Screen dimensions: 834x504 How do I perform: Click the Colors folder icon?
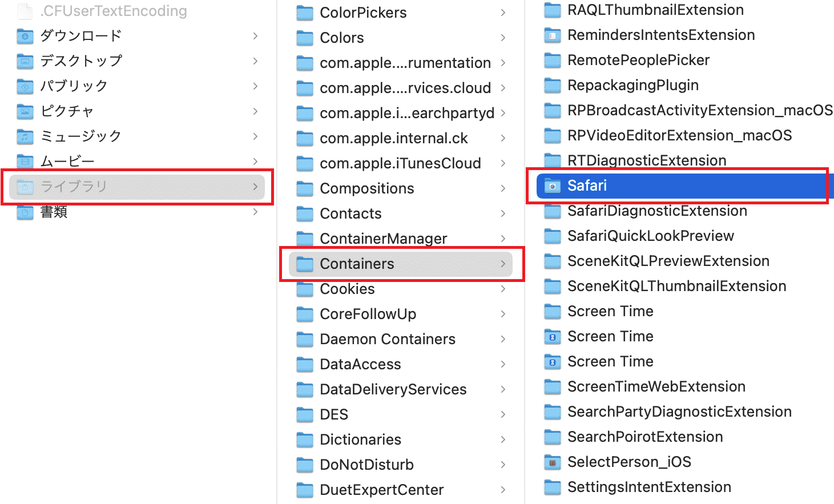point(305,38)
